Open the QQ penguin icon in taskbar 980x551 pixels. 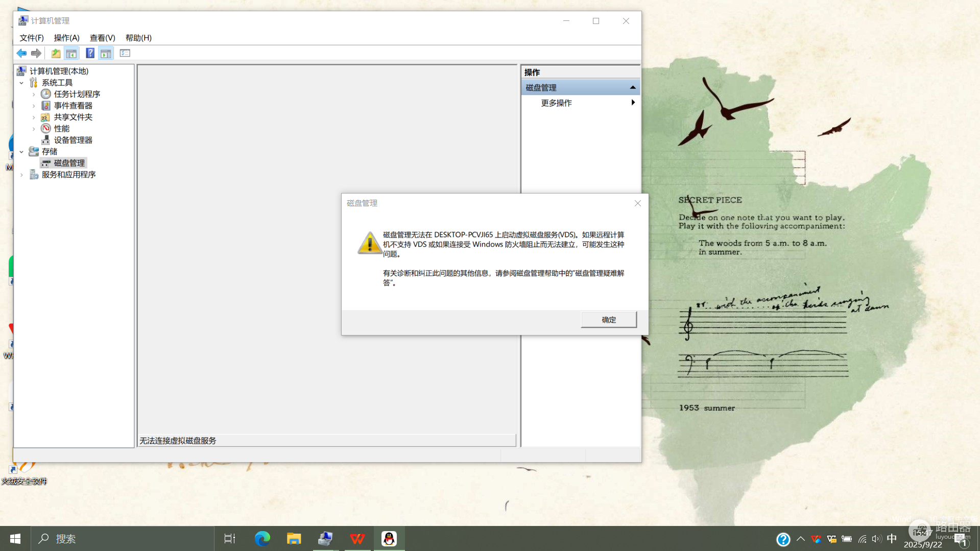(x=389, y=538)
